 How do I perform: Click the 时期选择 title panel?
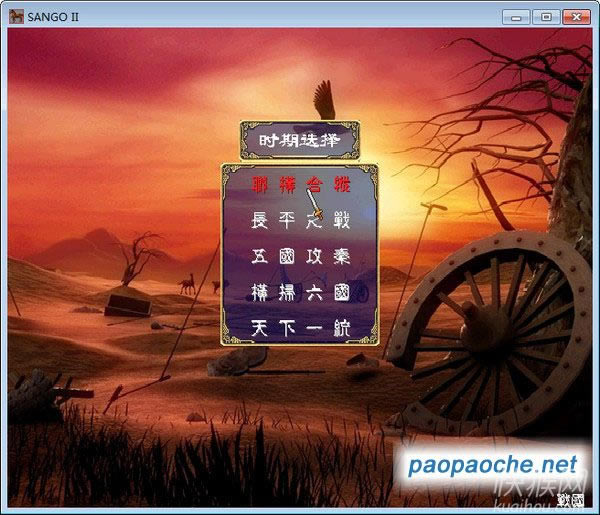pyautogui.click(x=299, y=141)
